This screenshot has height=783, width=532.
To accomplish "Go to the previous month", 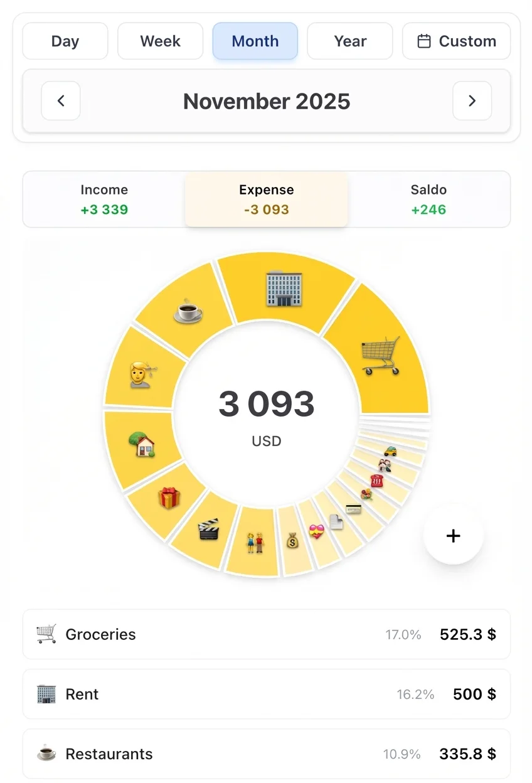I will [60, 101].
